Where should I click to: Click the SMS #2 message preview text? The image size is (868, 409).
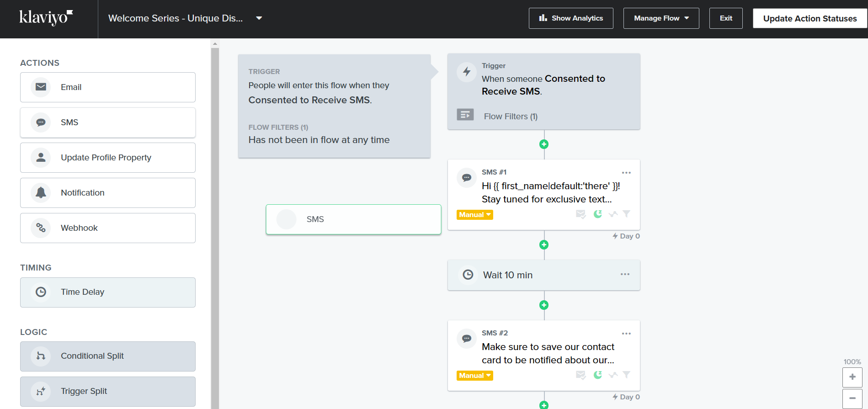(x=548, y=353)
